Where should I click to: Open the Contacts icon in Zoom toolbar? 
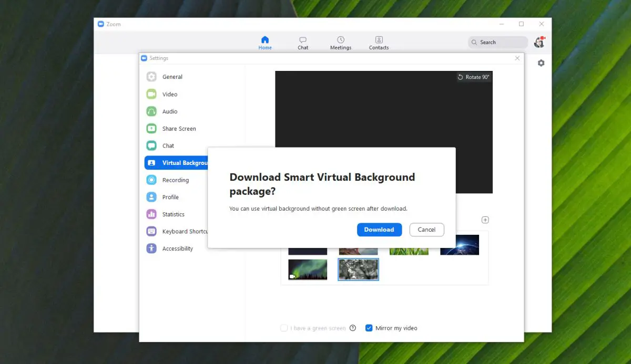(379, 40)
